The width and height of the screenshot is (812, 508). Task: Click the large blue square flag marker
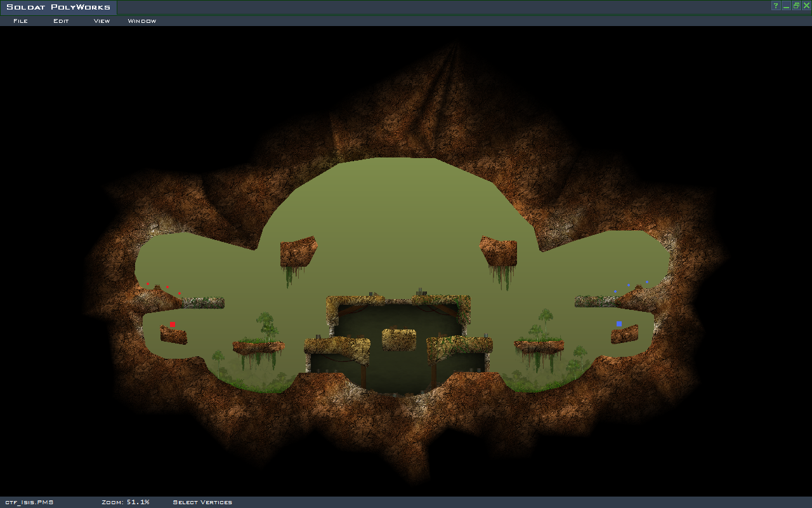(x=619, y=324)
